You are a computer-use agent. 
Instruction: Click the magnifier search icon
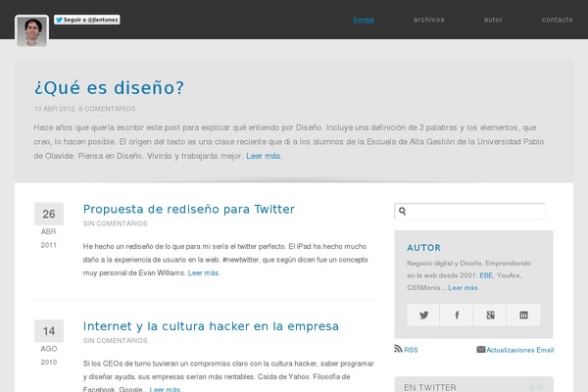403,211
